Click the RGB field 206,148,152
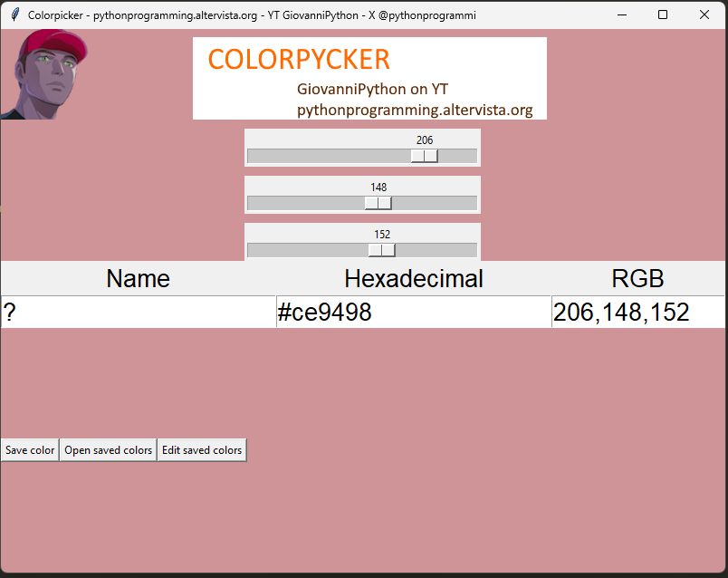 pyautogui.click(x=638, y=312)
